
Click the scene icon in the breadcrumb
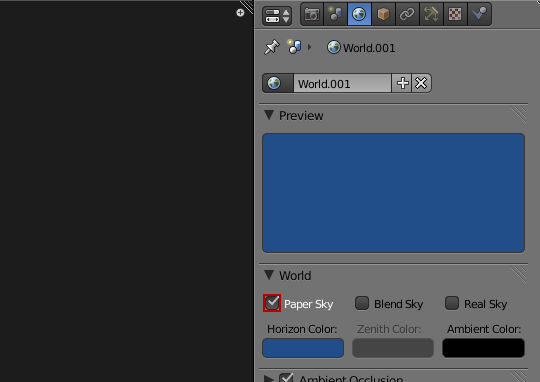point(294,47)
